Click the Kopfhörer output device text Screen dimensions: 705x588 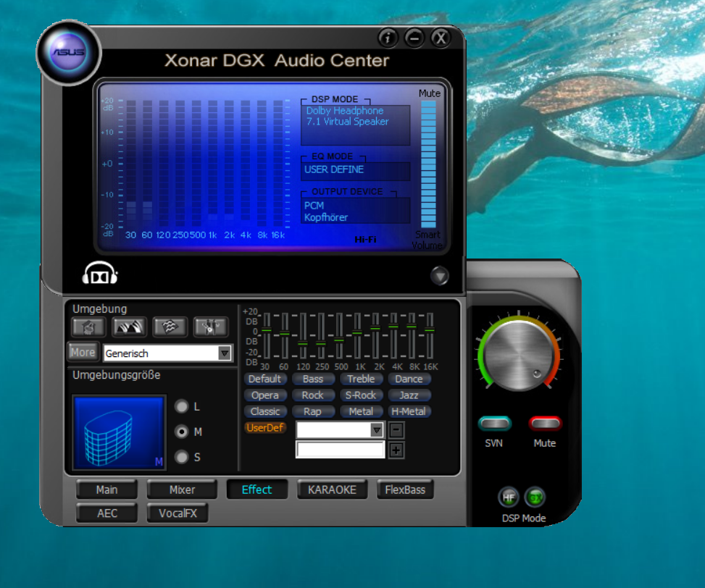(326, 217)
